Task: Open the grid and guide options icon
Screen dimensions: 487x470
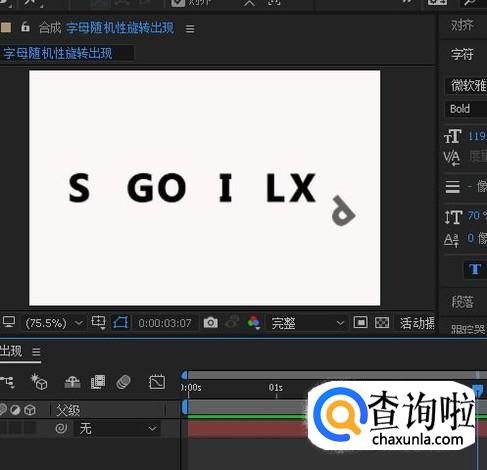Action: point(98,323)
